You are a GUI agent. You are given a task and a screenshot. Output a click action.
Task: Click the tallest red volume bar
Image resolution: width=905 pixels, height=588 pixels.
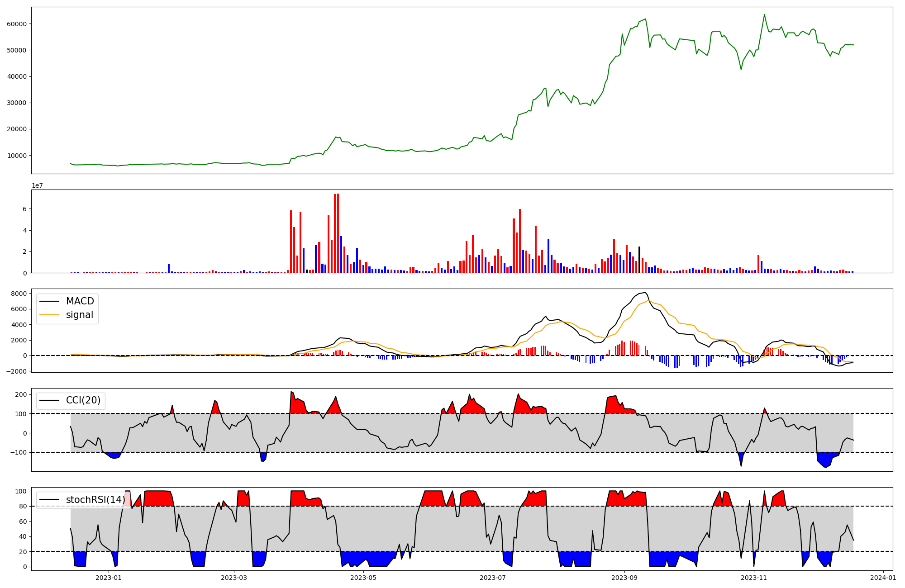tap(338, 233)
